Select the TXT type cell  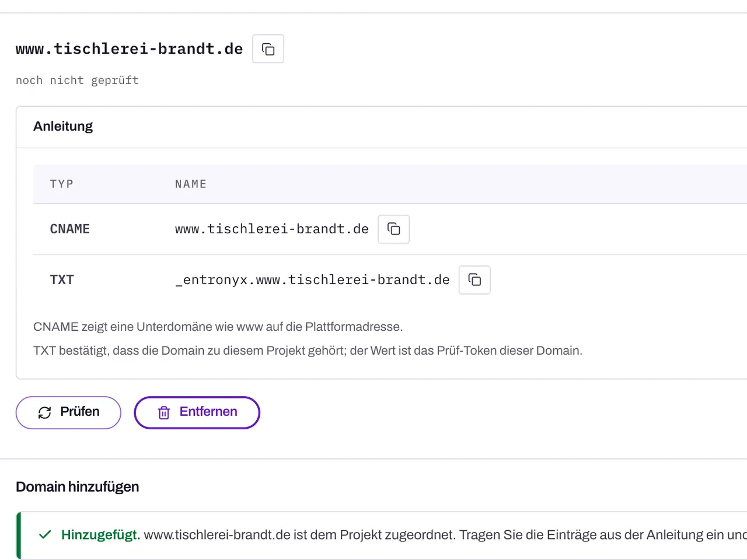tap(62, 280)
